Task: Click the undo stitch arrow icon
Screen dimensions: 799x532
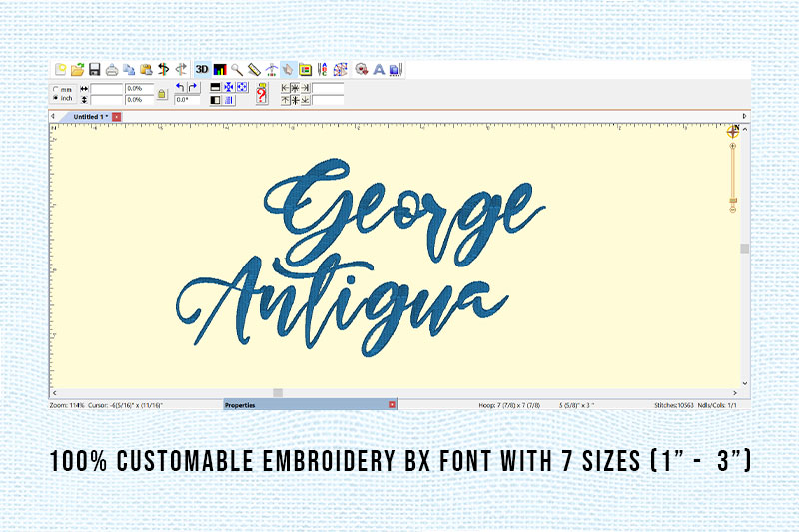Action: [163, 69]
